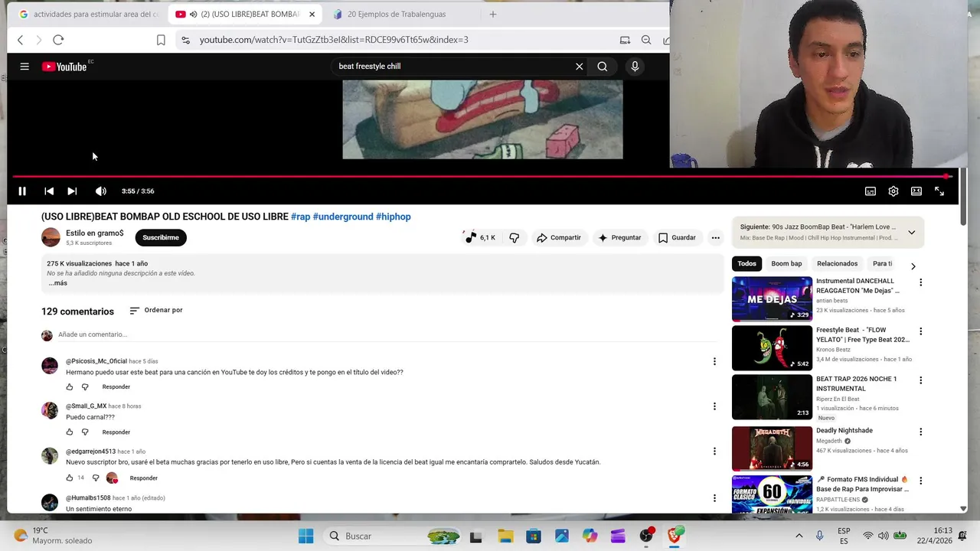This screenshot has height=551, width=980.
Task: Enter fullscreen video mode
Action: pyautogui.click(x=939, y=191)
